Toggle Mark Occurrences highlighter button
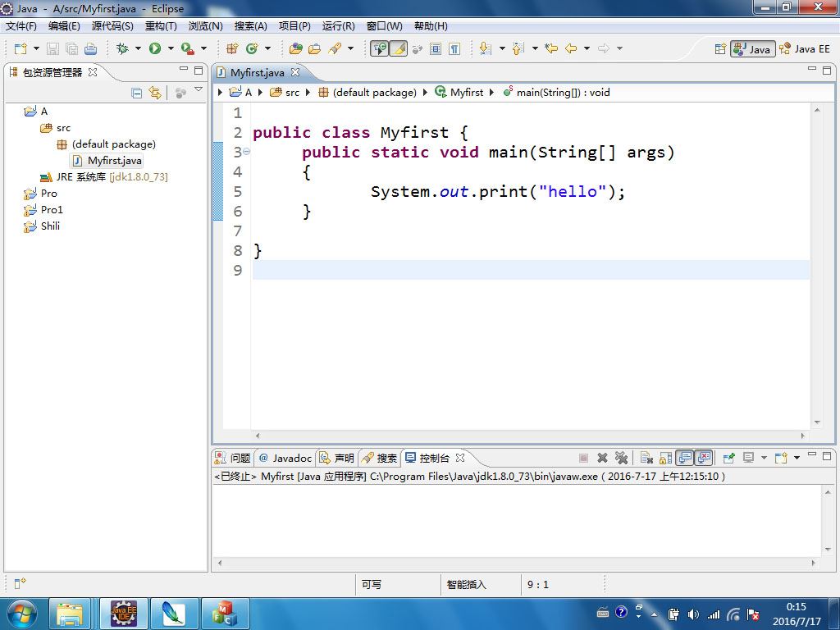 (398, 48)
